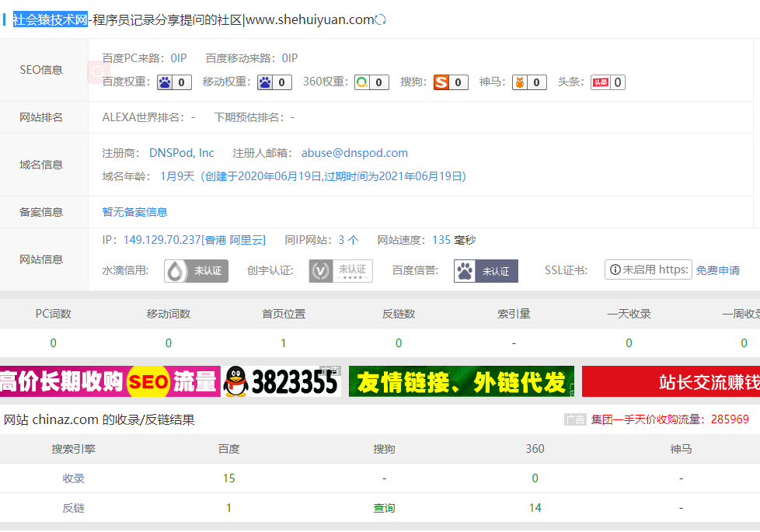Click the 百度信誉 未认证 badge
The image size is (760, 532).
tap(486, 271)
